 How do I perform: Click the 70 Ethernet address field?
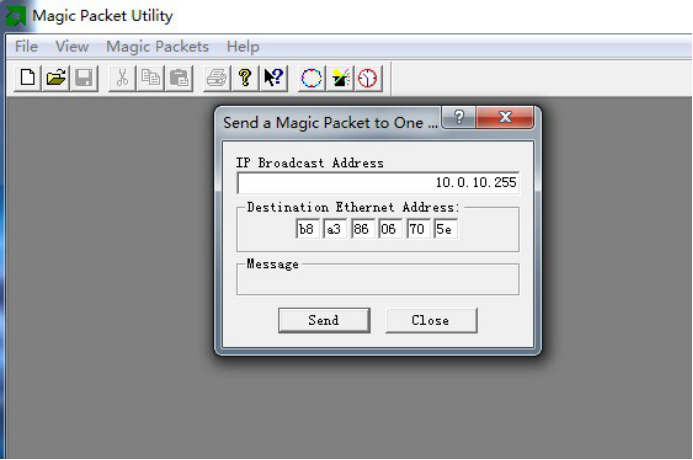pyautogui.click(x=418, y=229)
